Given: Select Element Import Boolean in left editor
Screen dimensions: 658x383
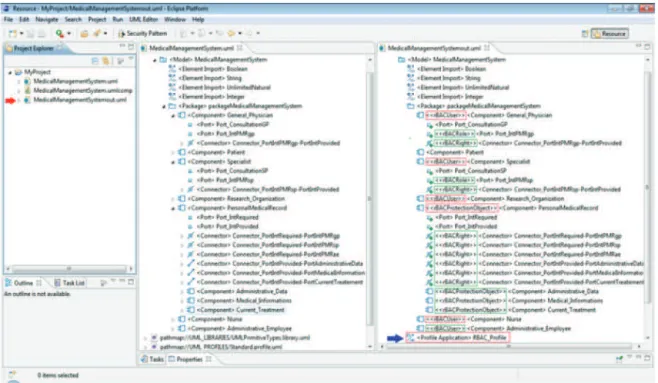Looking at the screenshot, I should pos(213,69).
